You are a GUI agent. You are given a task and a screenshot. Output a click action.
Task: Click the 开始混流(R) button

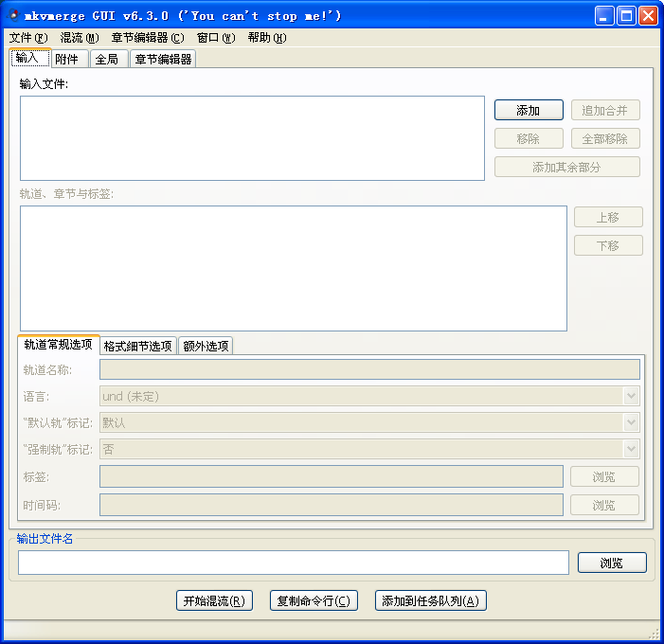click(x=214, y=600)
